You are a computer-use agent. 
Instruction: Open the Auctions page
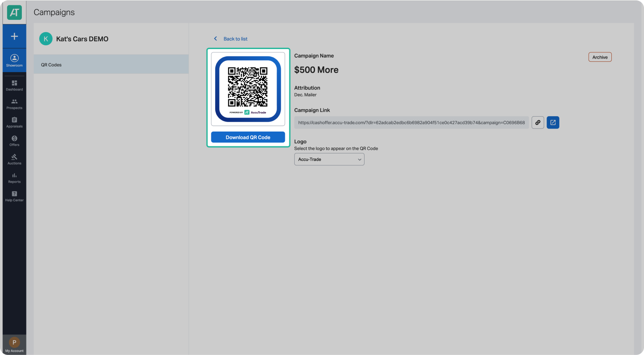(14, 160)
